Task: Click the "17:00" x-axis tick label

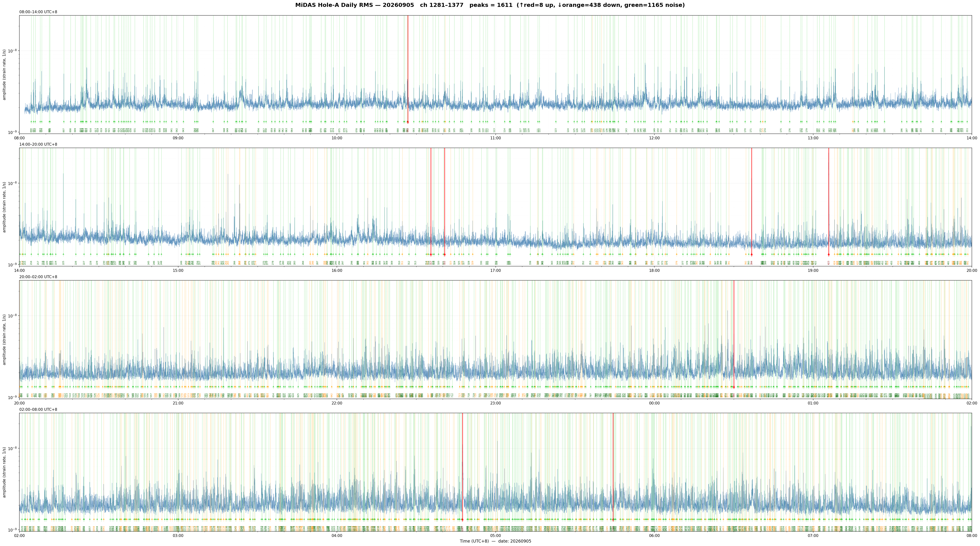Action: 495,270
